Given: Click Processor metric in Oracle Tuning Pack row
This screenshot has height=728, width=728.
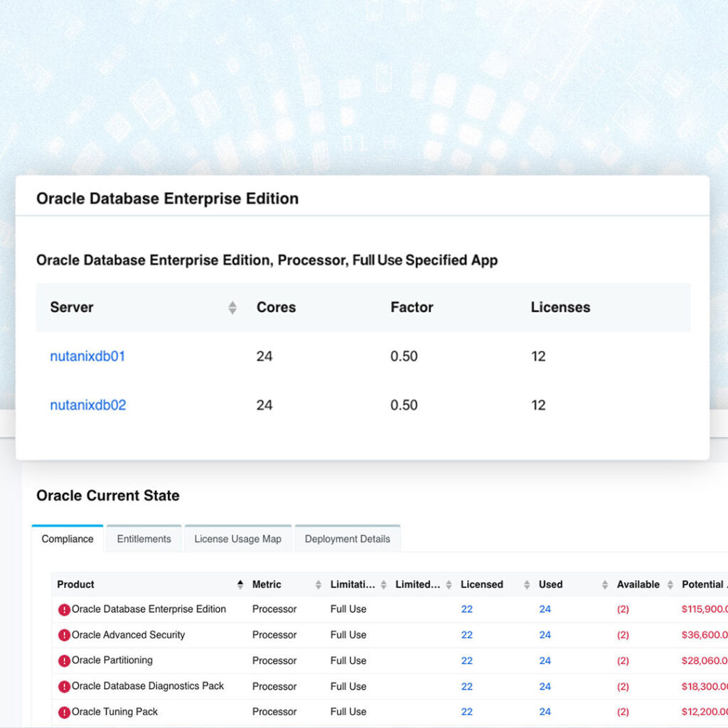Looking at the screenshot, I should pyautogui.click(x=274, y=712).
